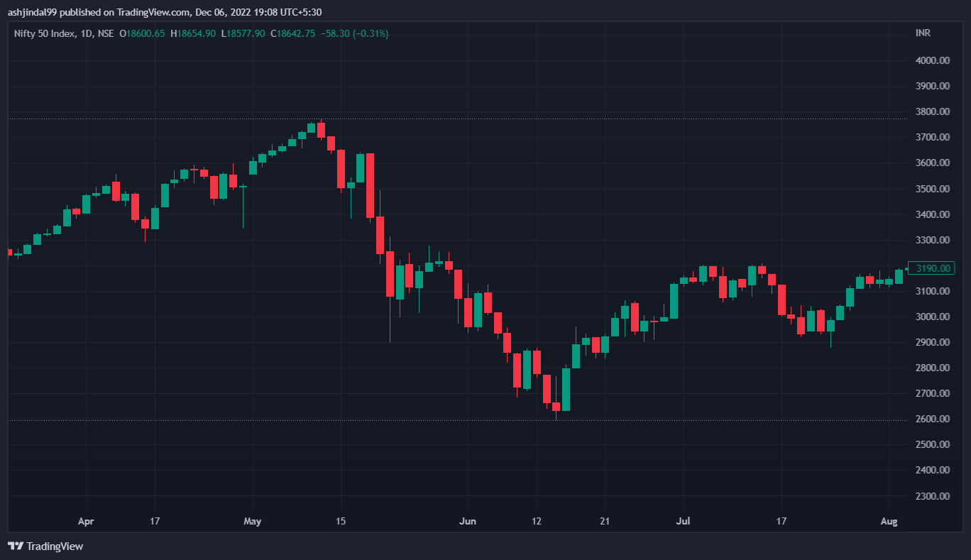Click the 2600.00 value on the price scale
Viewport: 971px width, 560px height.
pos(933,418)
